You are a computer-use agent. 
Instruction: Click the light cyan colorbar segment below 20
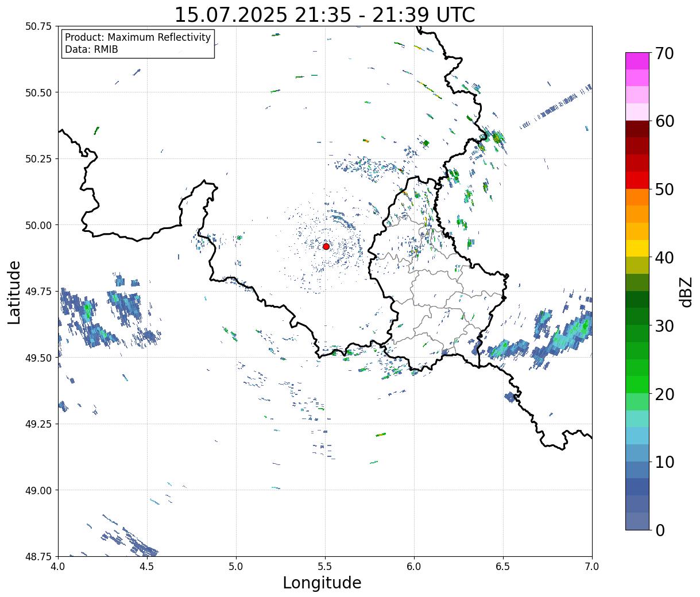[637, 418]
